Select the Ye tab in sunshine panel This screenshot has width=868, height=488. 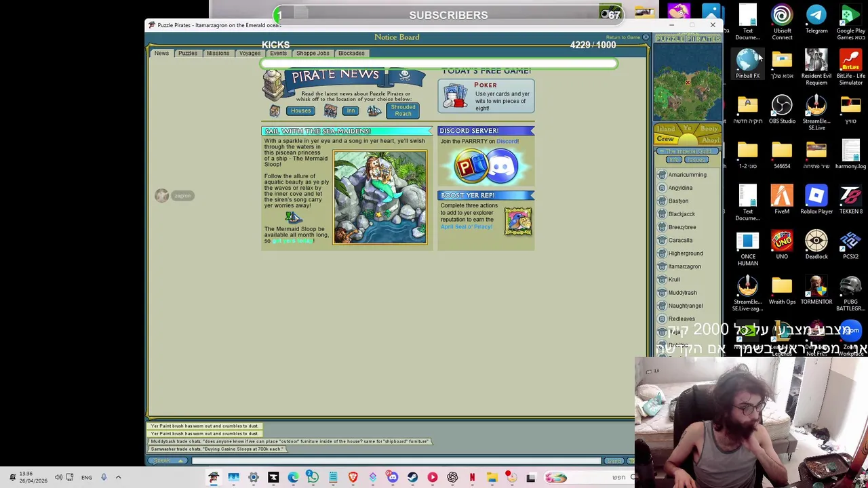tap(687, 128)
